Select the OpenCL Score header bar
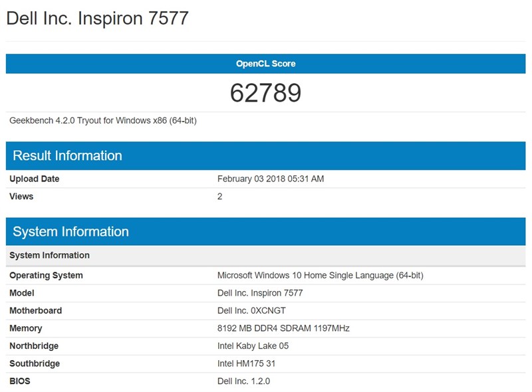The width and height of the screenshot is (532, 392). 266,64
